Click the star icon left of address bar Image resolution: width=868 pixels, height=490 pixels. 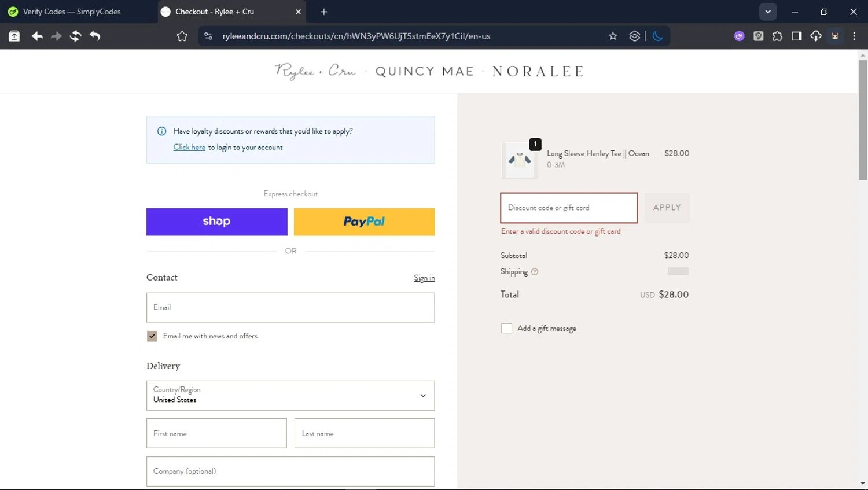pos(182,36)
